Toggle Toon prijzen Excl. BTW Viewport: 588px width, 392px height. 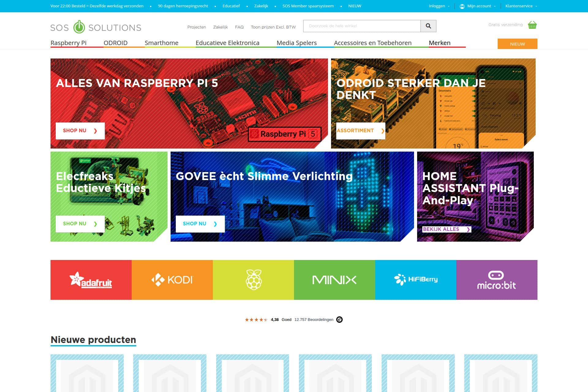273,27
